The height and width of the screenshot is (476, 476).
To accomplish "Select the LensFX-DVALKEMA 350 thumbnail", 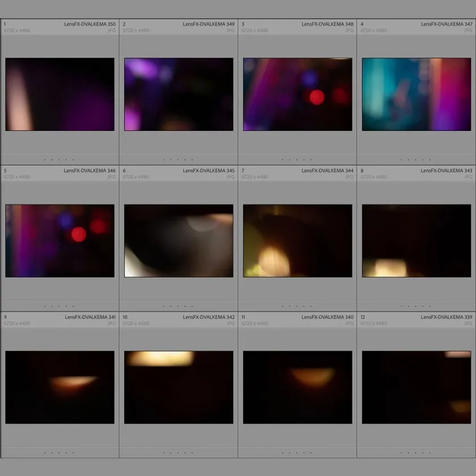I will click(59, 94).
